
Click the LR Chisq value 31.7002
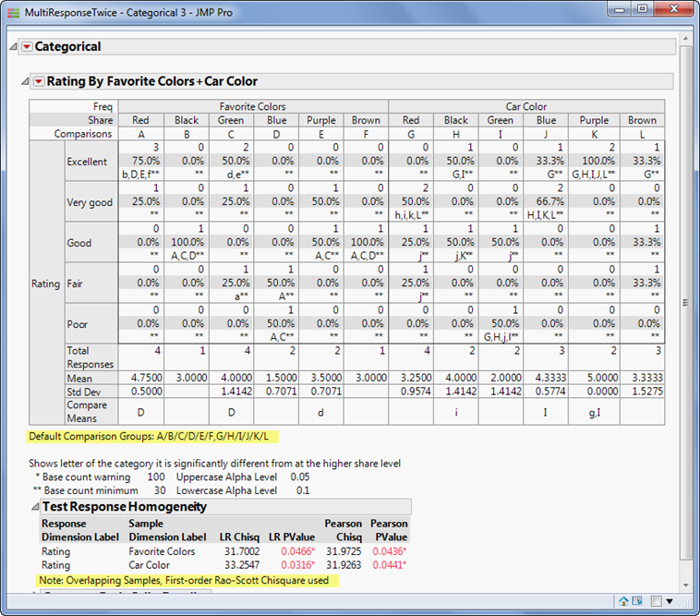click(242, 551)
